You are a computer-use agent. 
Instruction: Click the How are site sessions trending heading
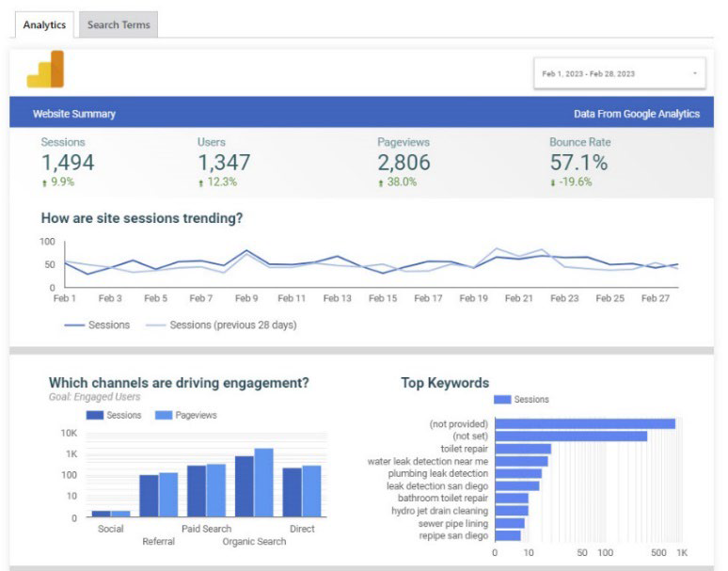[x=142, y=218]
